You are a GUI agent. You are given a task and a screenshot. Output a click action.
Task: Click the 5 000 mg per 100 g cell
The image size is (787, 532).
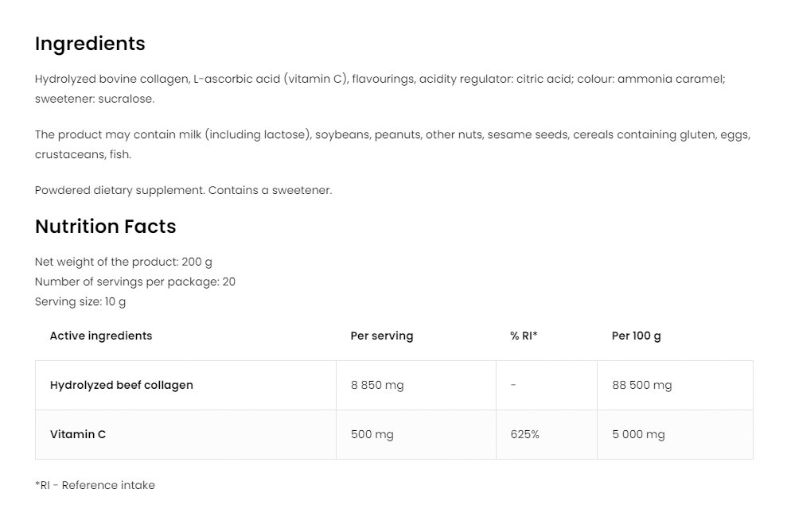pos(638,434)
